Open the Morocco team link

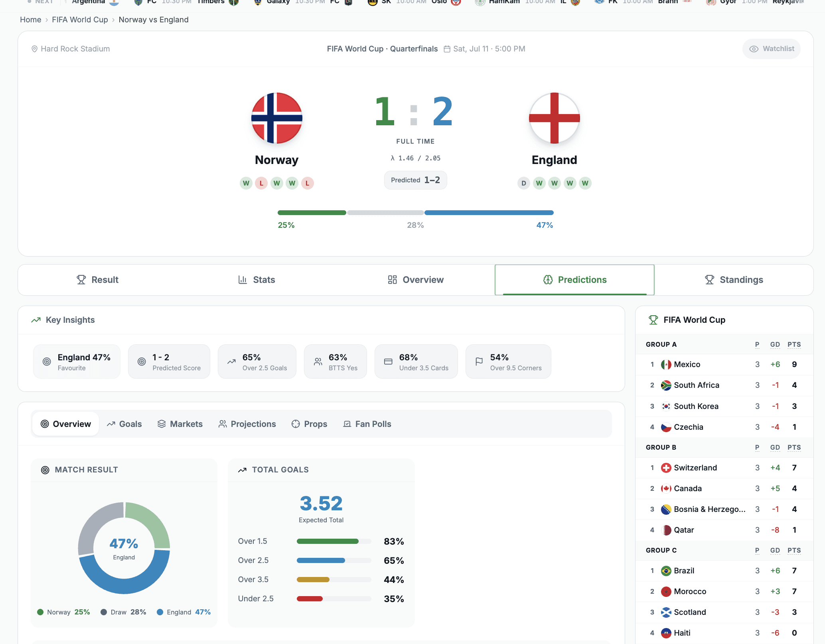pos(690,591)
